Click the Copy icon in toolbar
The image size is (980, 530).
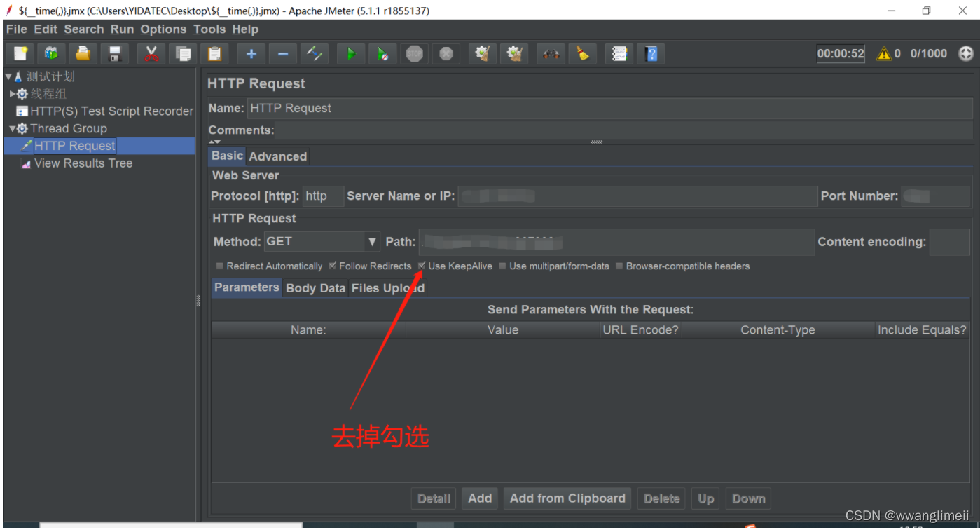pyautogui.click(x=184, y=53)
